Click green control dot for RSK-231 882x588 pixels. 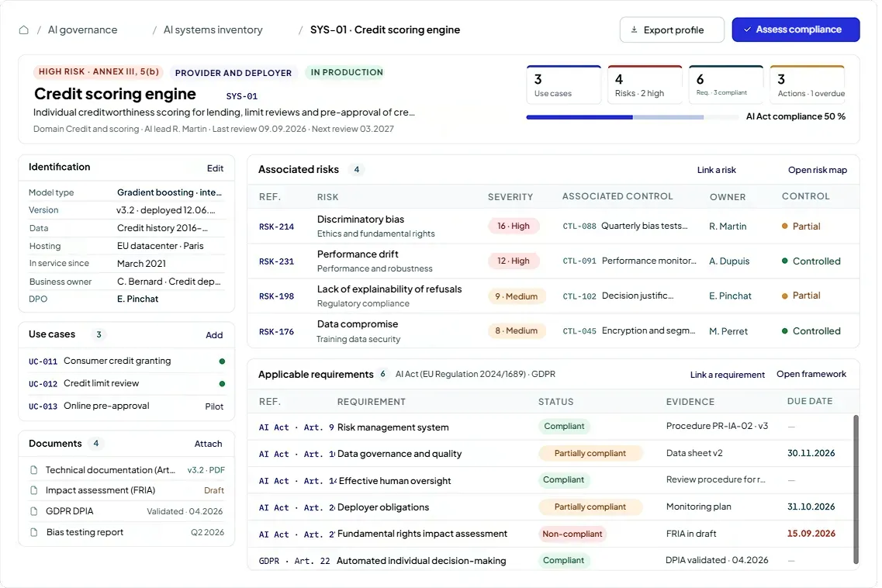pos(785,261)
